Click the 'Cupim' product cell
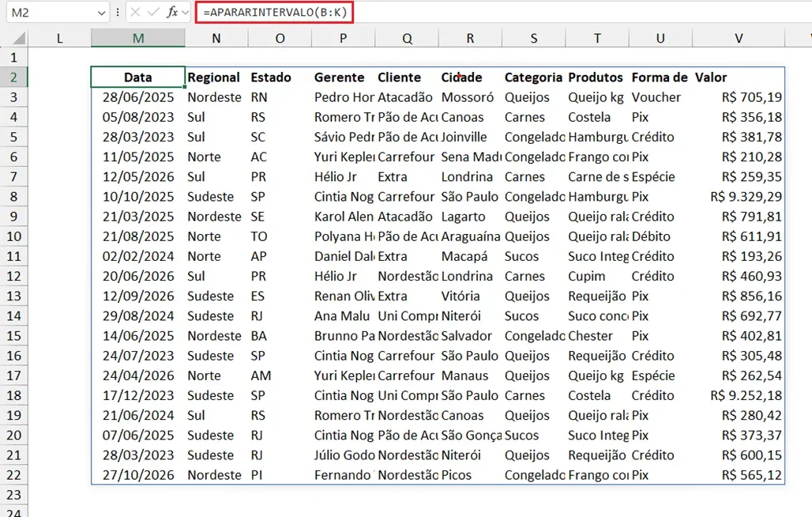 pos(597,276)
